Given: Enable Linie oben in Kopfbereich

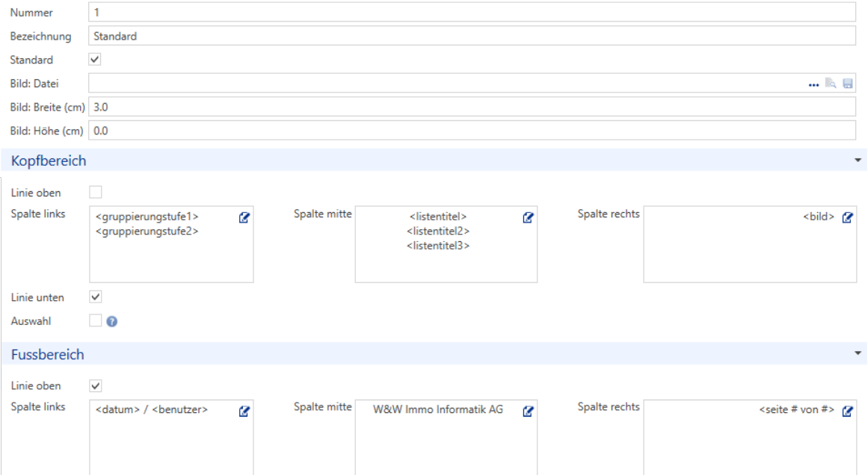Looking at the screenshot, I should pos(95,193).
